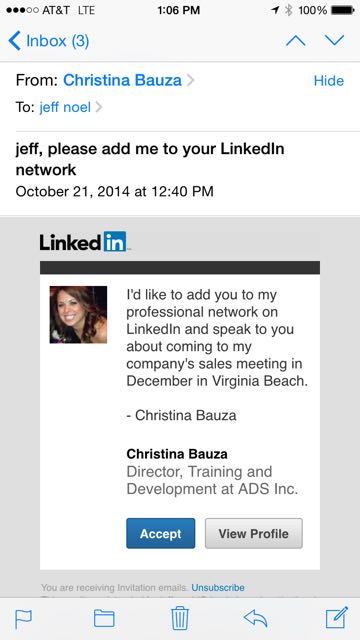The image size is (360, 640).
Task: Unsubscribe from invitation emails
Action: click(x=218, y=588)
